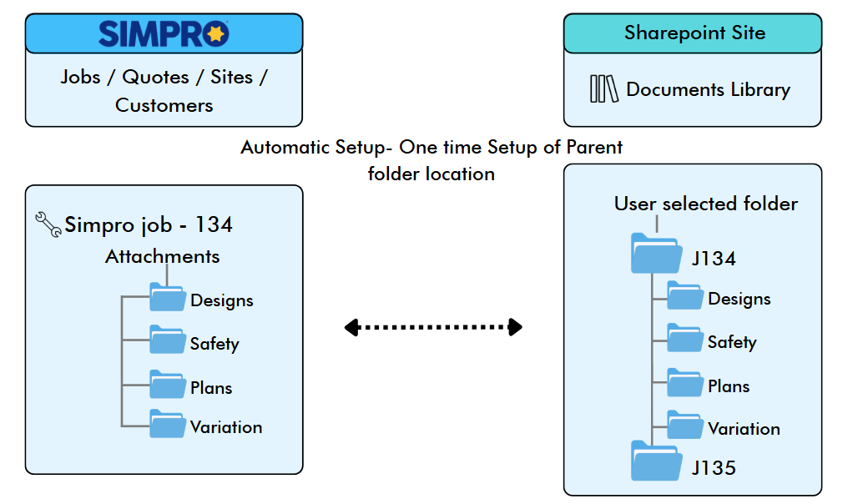Click the Plans folder icon inside SharePoint J134

tap(685, 382)
